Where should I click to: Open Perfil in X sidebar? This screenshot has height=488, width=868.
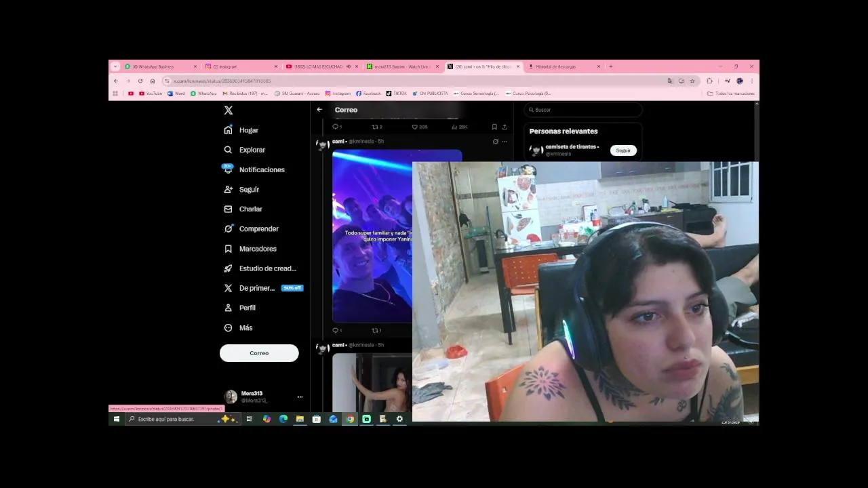(x=240, y=308)
